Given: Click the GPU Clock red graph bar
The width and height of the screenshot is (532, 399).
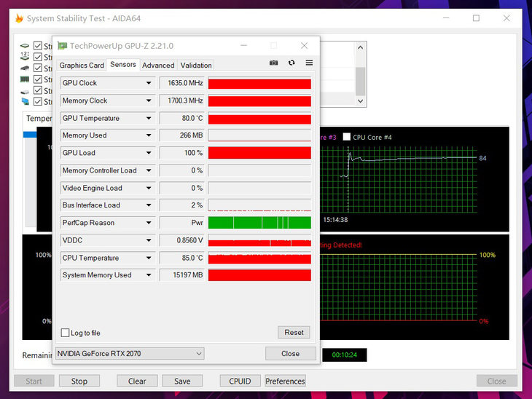Looking at the screenshot, I should [x=259, y=84].
